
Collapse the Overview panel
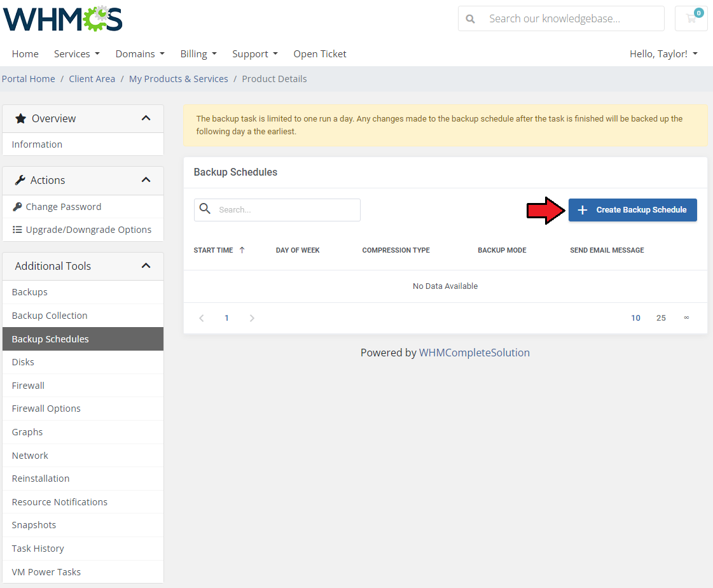click(146, 118)
